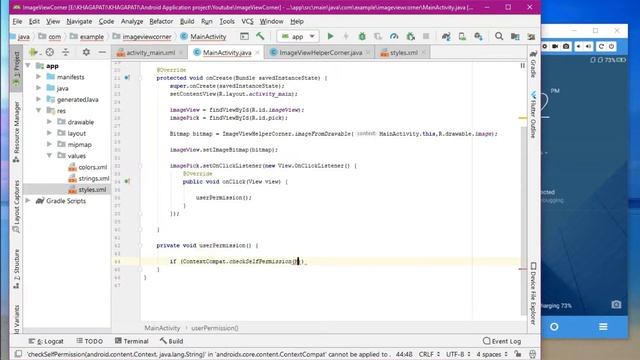Click the editor layout icon left of hammer
The height and width of the screenshot is (360, 640).
(x=244, y=36)
